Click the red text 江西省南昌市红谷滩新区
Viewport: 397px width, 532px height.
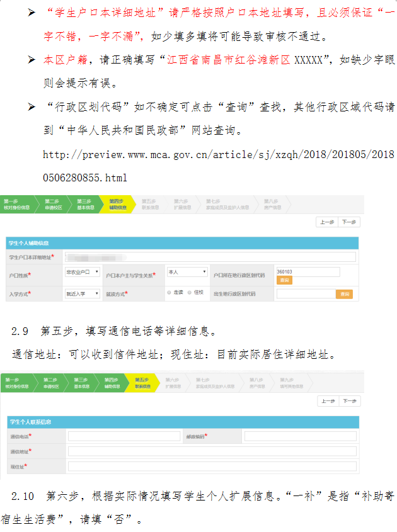coord(228,60)
